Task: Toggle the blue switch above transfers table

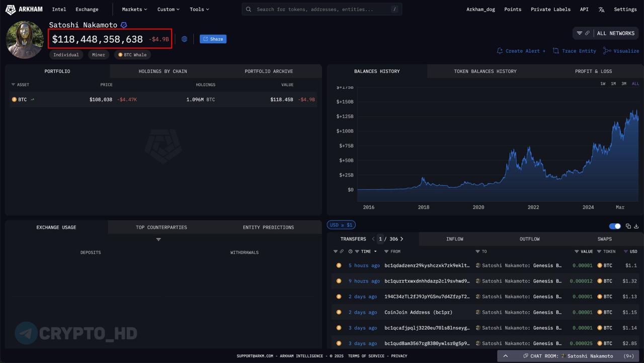Action: 615,226
